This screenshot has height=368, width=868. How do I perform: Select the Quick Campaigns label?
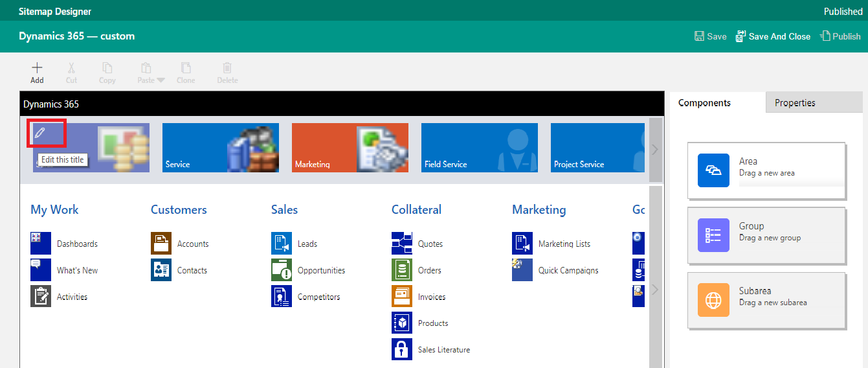pos(568,271)
